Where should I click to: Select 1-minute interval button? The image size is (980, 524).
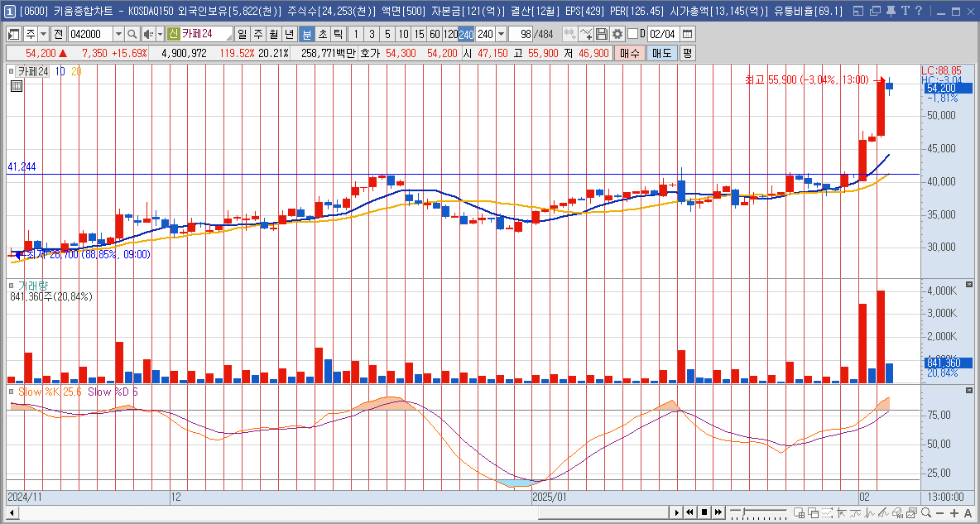tap(356, 35)
